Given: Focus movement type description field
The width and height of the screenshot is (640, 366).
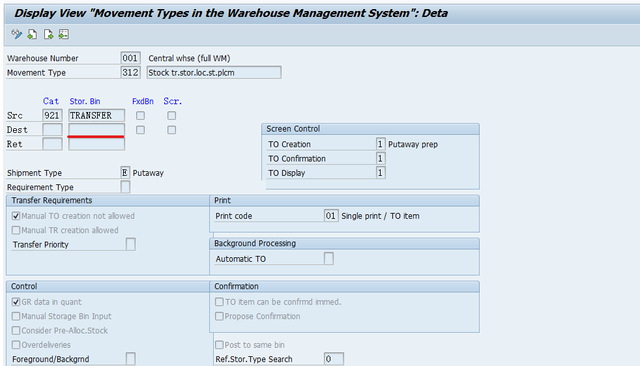Looking at the screenshot, I should [x=214, y=72].
